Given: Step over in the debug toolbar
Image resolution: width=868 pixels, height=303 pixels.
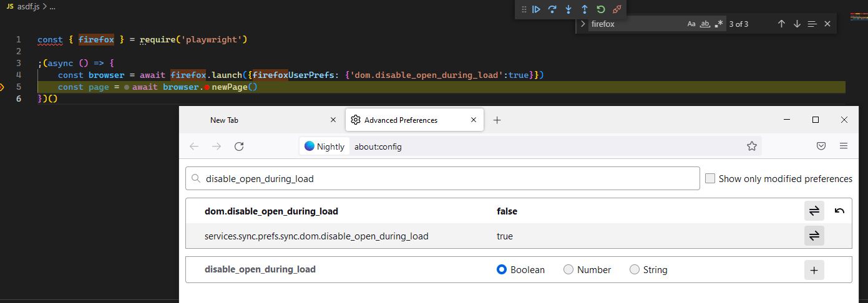Looking at the screenshot, I should click(x=552, y=9).
